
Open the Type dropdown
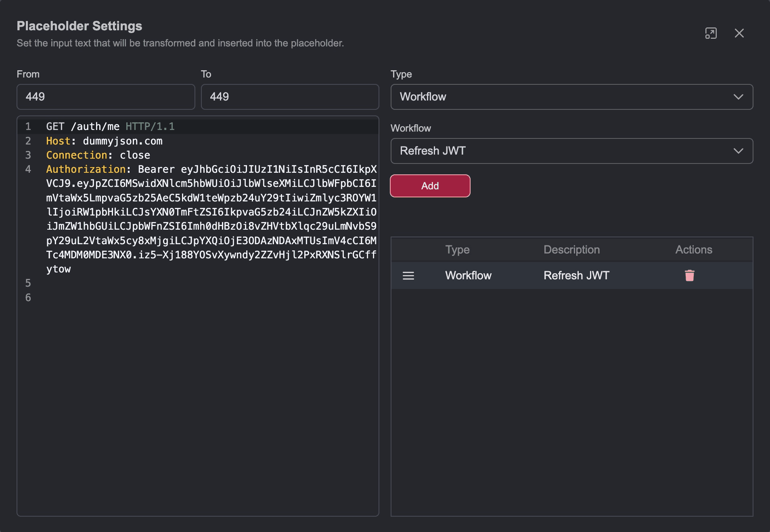pyautogui.click(x=571, y=97)
